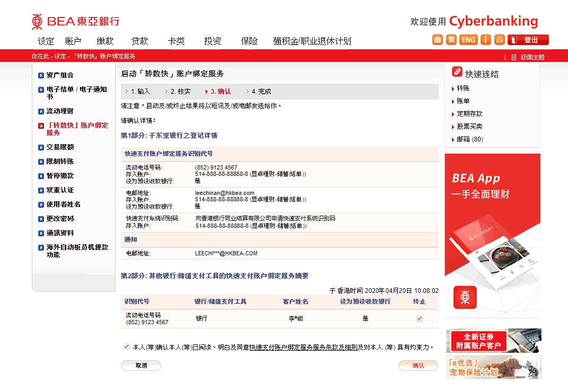This screenshot has height=392, width=568.
Task: Click the 取消 cancel button
Action: [141, 366]
